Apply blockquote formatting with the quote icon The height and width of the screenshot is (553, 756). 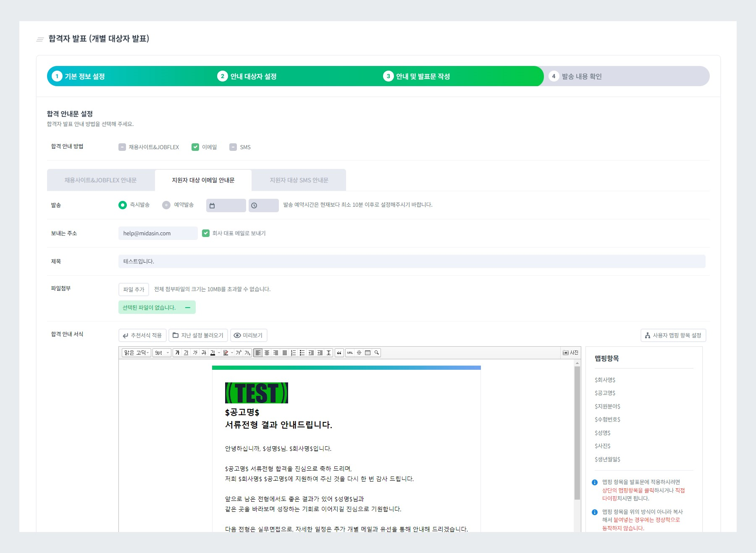tap(340, 353)
